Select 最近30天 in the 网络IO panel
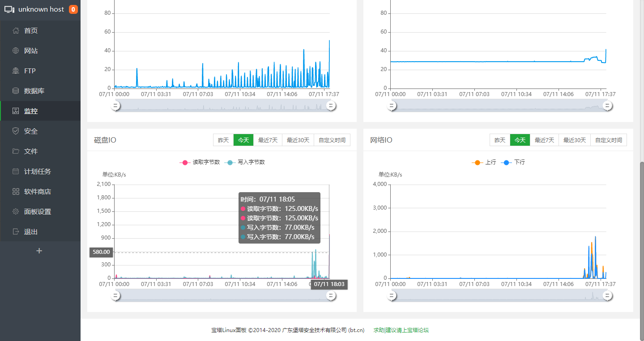 point(575,140)
